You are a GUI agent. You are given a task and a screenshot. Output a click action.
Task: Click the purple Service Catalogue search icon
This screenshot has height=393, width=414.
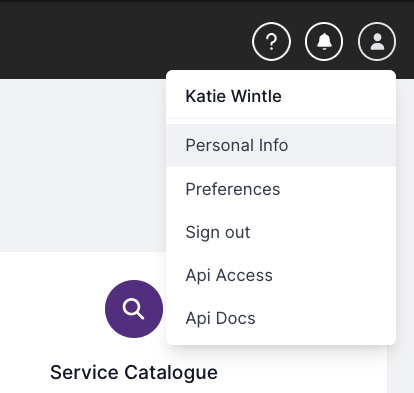point(134,309)
